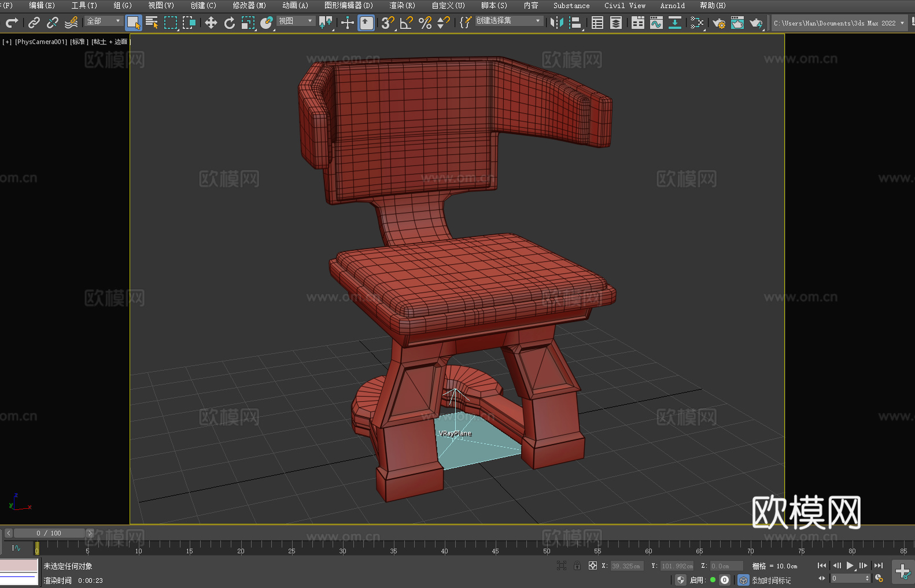Viewport: 915px width, 588px height.
Task: Choose the Rectangular Selection Region icon
Action: (x=171, y=23)
